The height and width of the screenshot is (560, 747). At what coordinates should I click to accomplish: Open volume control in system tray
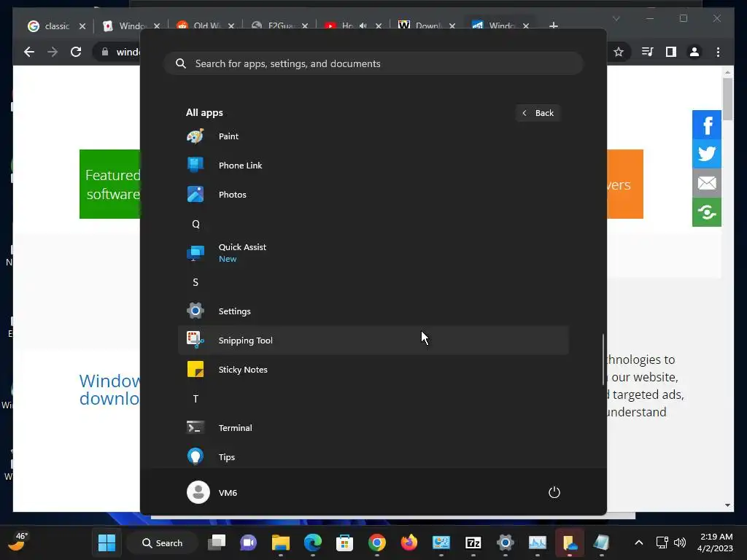click(680, 542)
